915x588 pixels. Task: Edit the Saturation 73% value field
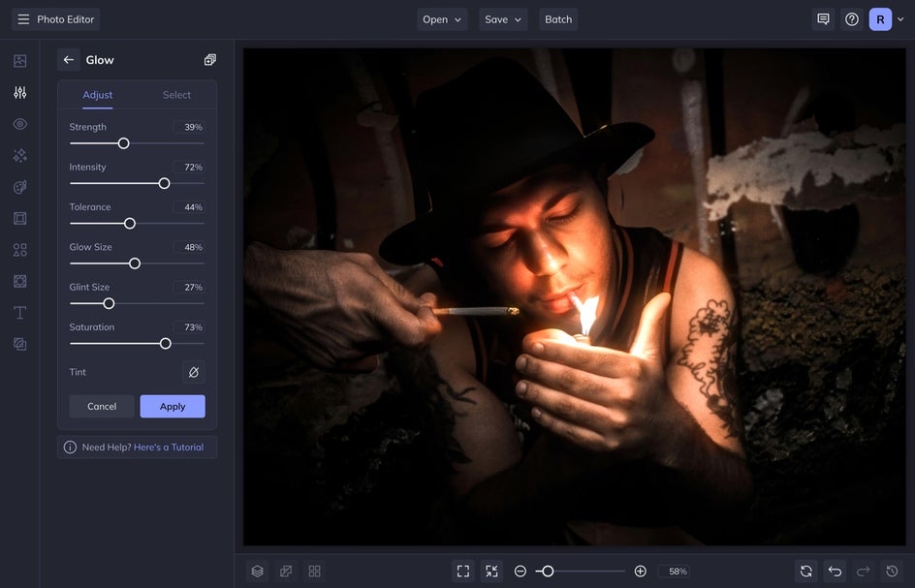189,327
